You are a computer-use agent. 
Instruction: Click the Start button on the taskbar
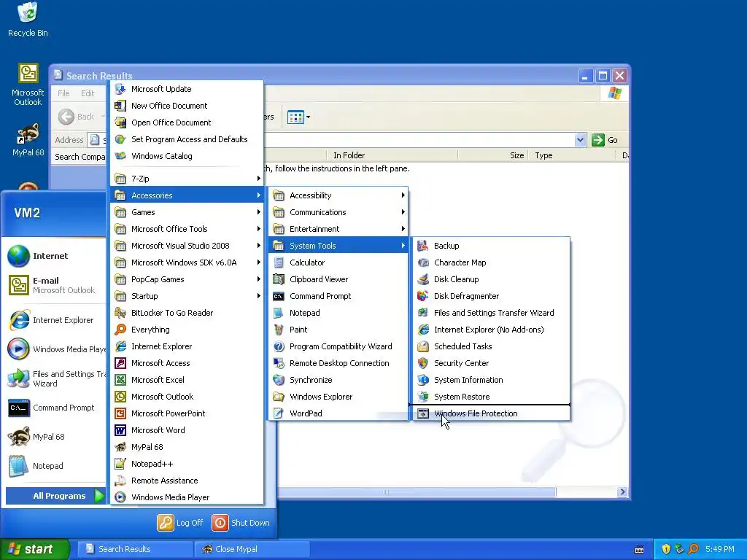(35, 549)
